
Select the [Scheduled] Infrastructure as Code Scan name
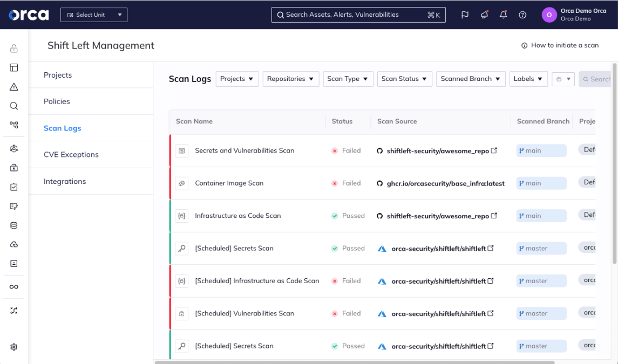click(x=257, y=281)
